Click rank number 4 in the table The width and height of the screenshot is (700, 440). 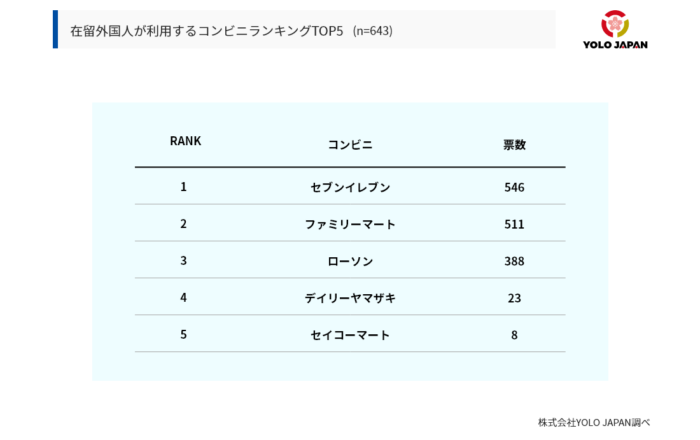tap(184, 298)
